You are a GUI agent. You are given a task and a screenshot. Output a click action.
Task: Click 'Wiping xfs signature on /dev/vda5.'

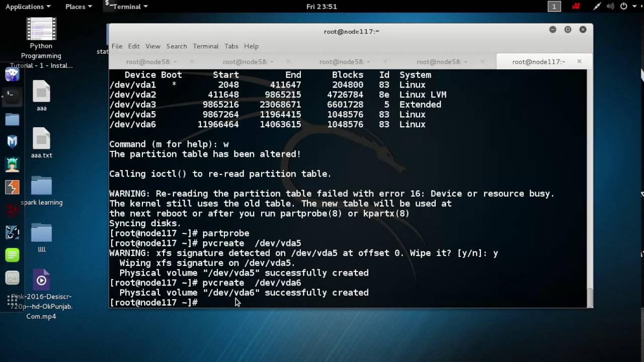click(x=207, y=263)
